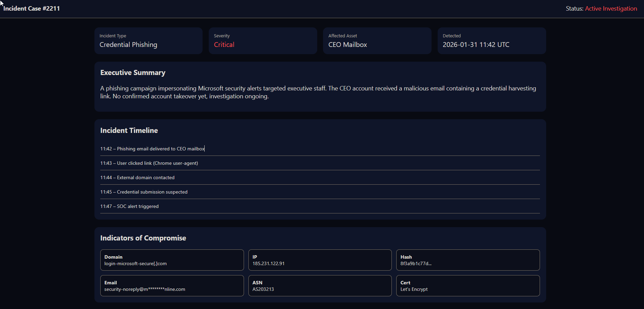Select the 11:47 SOC alert triggered entry
Screen dimensions: 644x309
click(x=129, y=206)
